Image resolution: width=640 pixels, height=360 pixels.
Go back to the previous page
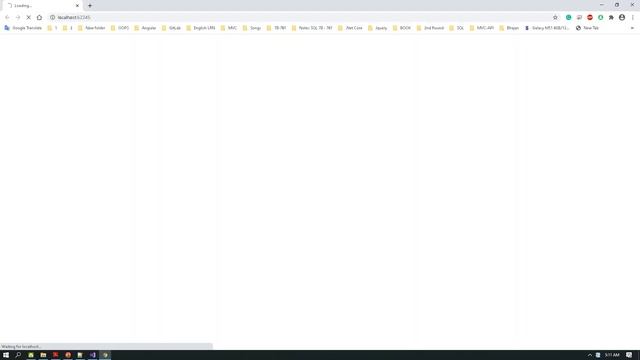[7, 18]
